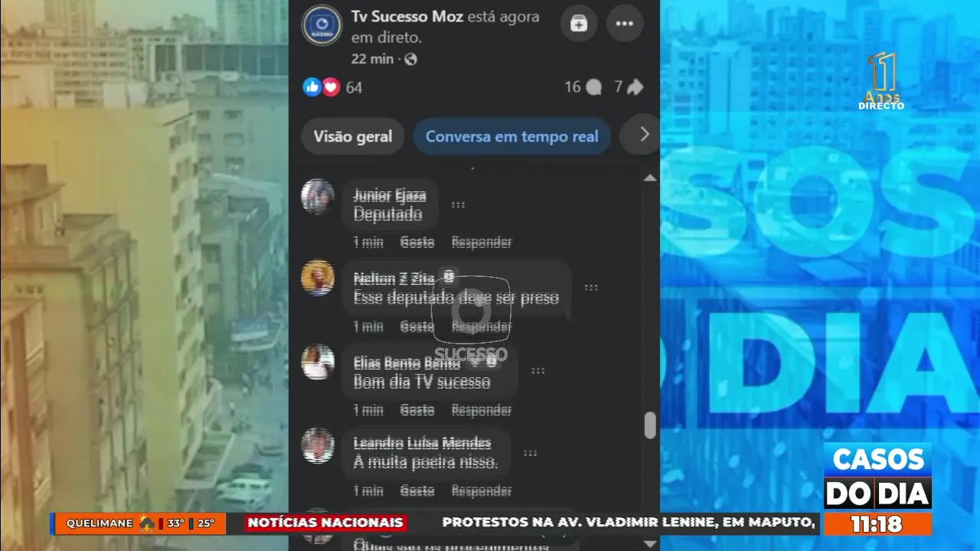Reply to Junior Ejaza's comment
Screen dimensions: 980x551
coord(482,242)
